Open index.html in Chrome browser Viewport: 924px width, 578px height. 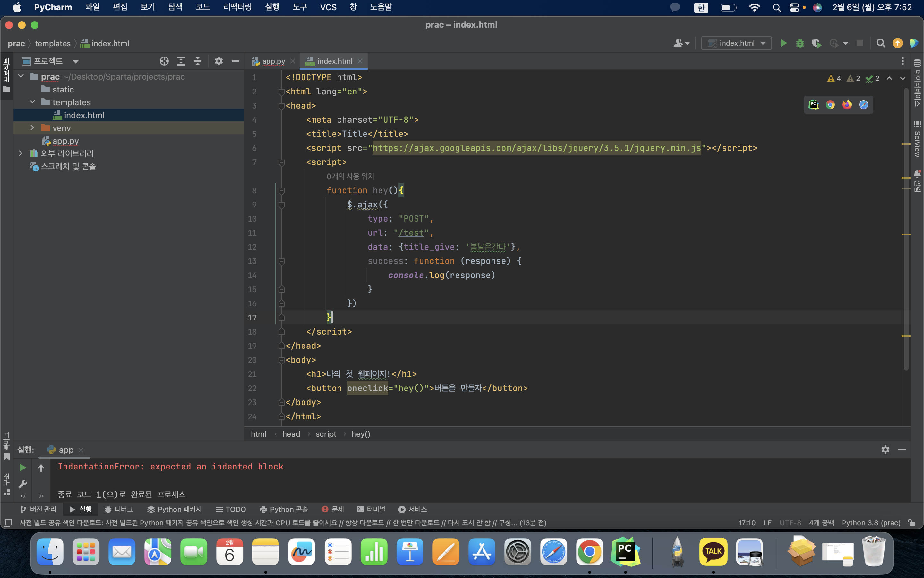pyautogui.click(x=830, y=105)
